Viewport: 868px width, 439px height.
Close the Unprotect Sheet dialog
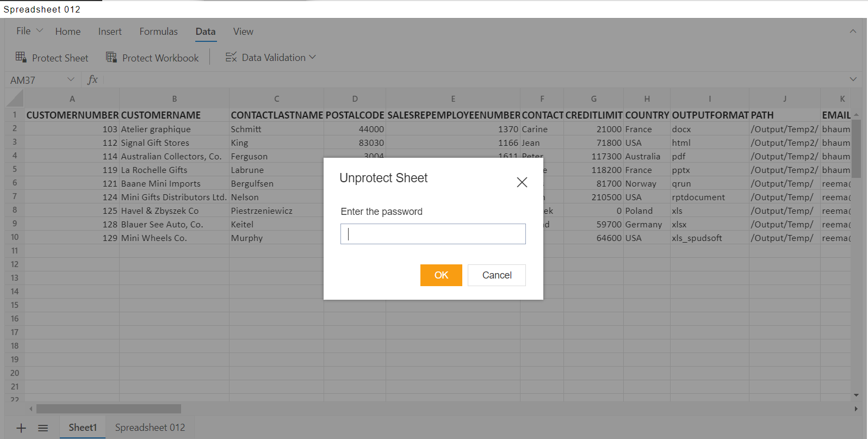(522, 182)
